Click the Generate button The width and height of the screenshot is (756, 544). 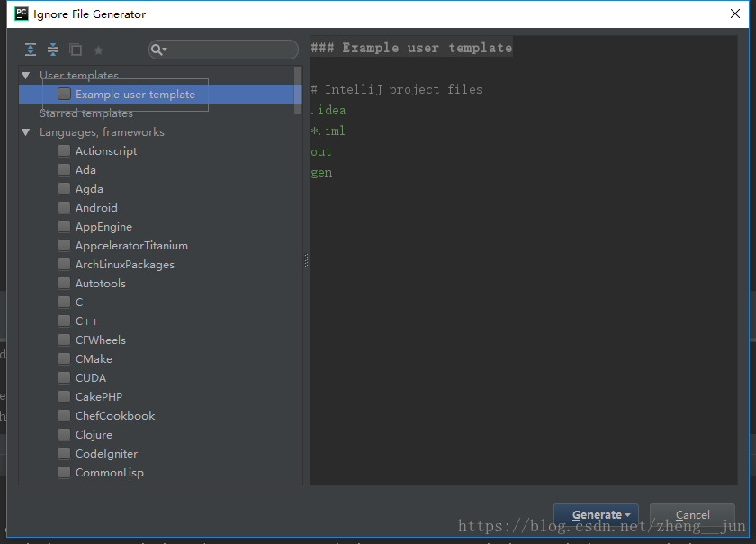[x=596, y=515]
